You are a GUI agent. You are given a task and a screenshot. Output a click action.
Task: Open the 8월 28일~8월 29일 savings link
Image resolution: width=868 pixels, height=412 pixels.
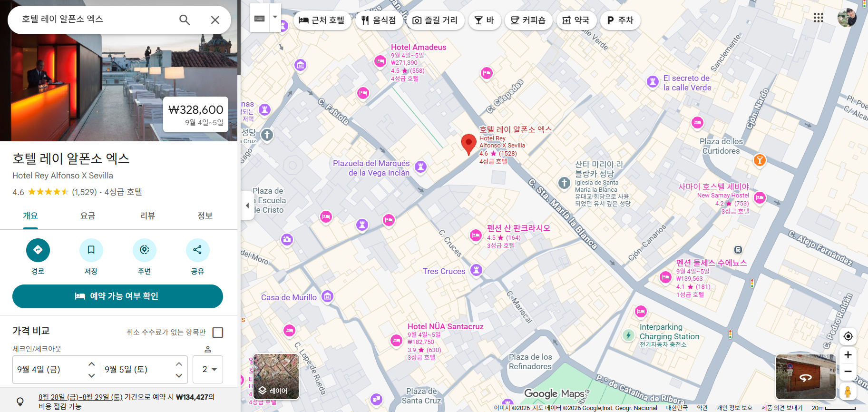80,397
